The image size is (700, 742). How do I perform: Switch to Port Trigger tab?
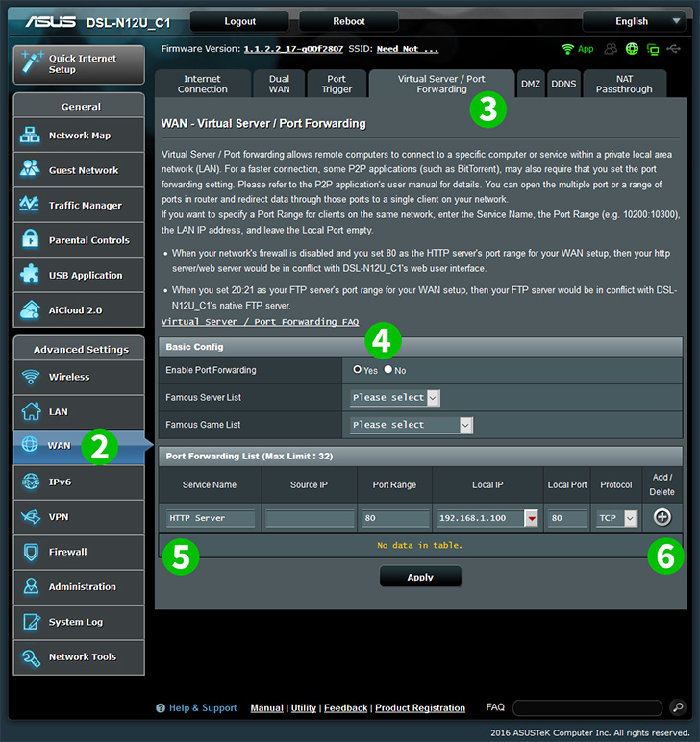coord(337,85)
